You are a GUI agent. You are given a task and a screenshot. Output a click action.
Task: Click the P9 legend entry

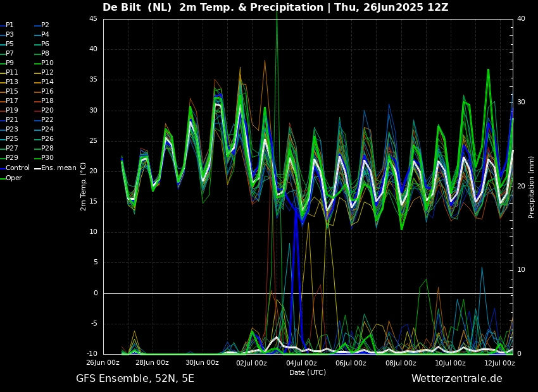(7, 63)
